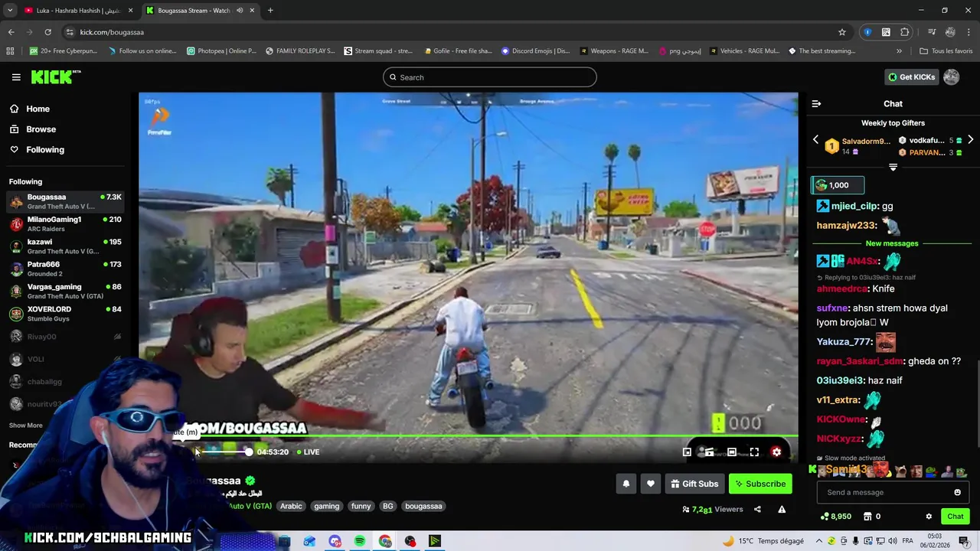Click the Get KICKs button
This screenshot has height=551, width=980.
coord(911,77)
